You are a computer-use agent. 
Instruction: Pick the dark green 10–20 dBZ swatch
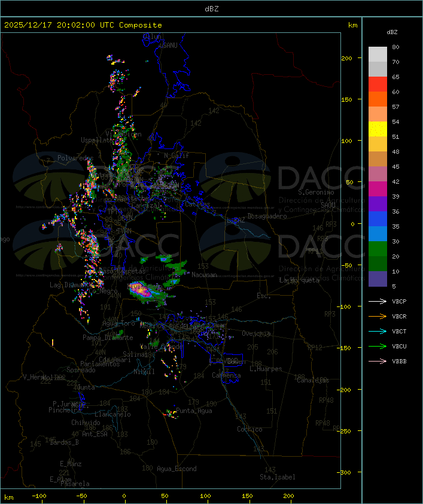[378, 263]
